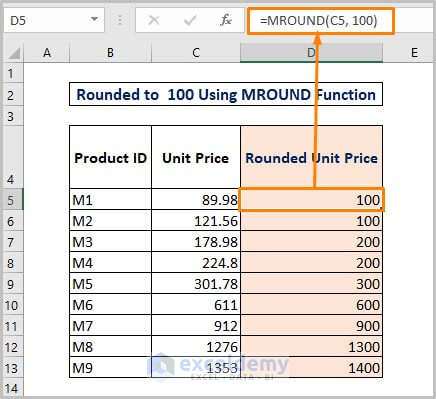Viewport: 436px width, 399px height.
Task: Select rounded price cell 600
Action: pyautogui.click(x=311, y=304)
